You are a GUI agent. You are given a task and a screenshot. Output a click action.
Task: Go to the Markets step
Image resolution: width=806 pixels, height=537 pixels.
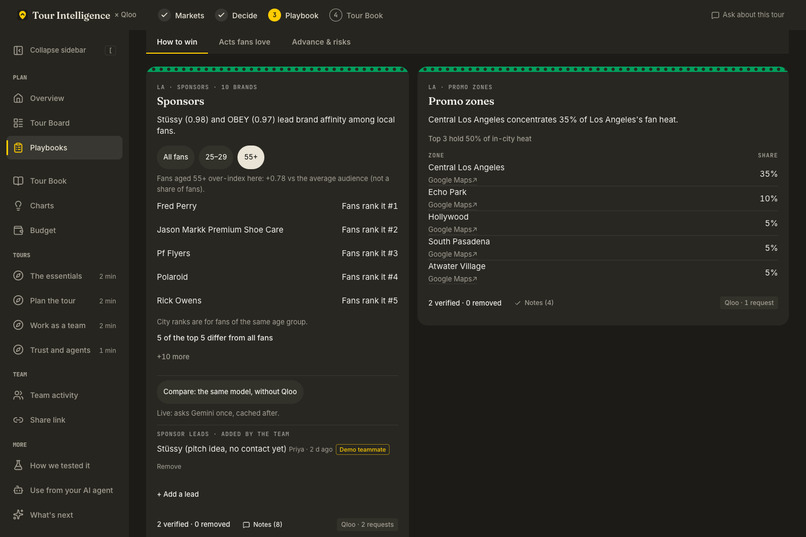pos(181,15)
